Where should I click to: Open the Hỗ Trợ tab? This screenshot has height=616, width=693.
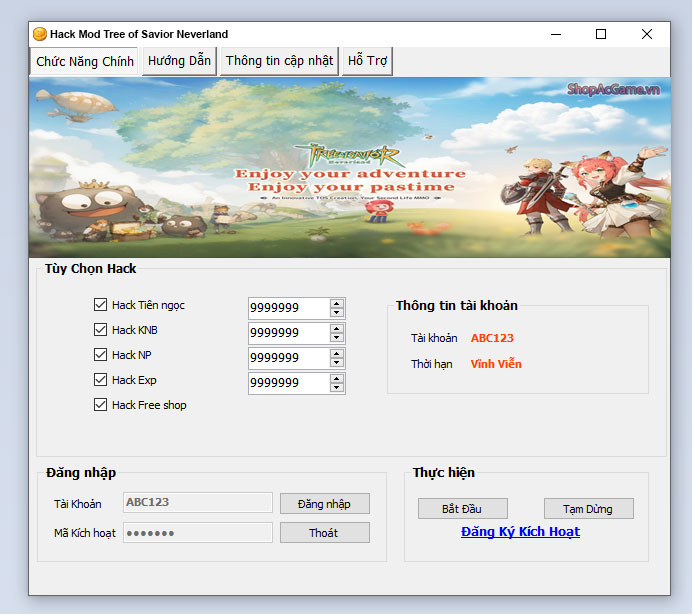pos(367,61)
